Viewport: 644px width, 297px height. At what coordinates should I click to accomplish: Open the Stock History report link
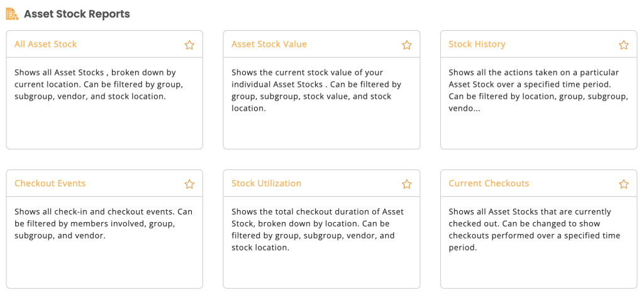click(477, 44)
